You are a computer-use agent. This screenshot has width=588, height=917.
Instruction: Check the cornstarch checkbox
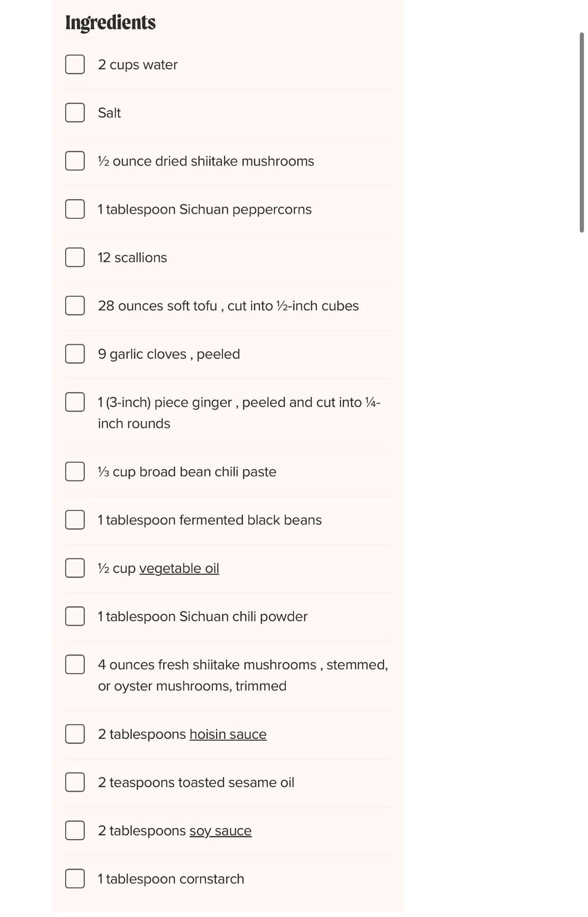click(75, 879)
